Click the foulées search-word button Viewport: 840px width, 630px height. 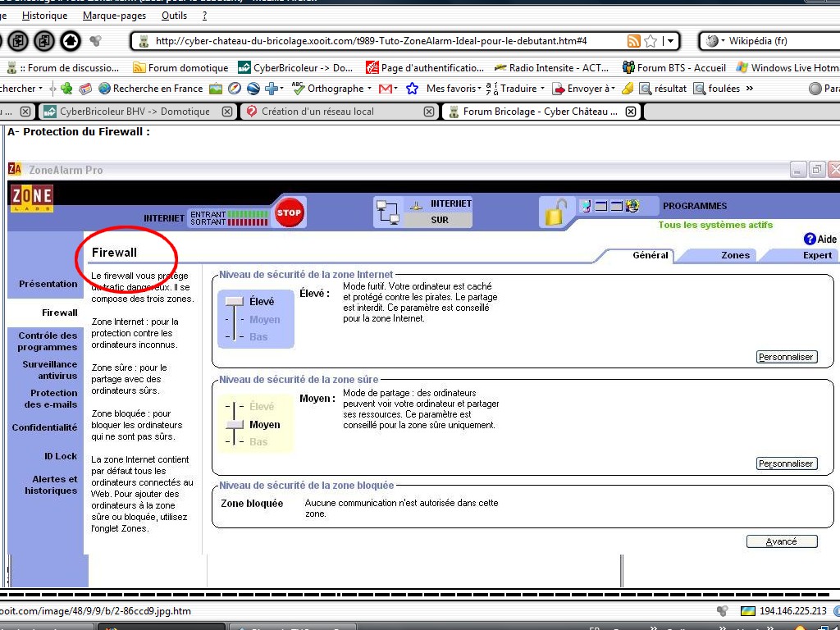click(x=716, y=89)
